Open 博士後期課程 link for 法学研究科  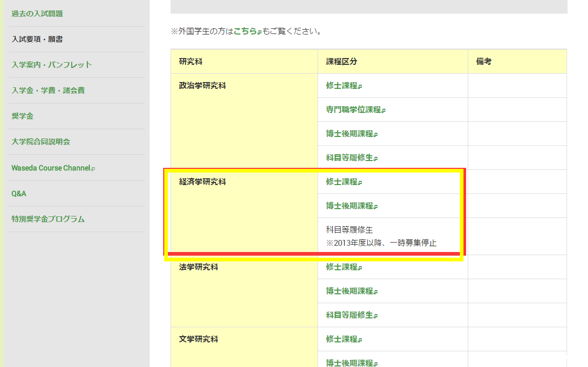349,291
